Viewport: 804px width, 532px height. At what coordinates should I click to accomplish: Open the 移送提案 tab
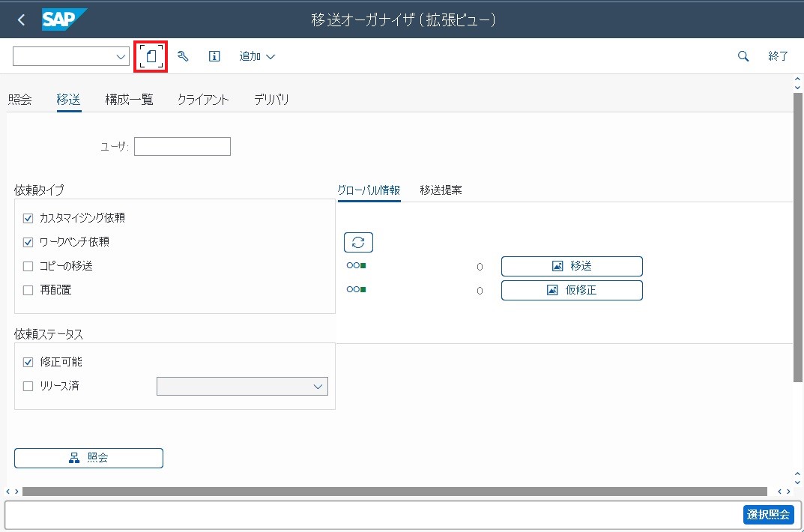[441, 190]
